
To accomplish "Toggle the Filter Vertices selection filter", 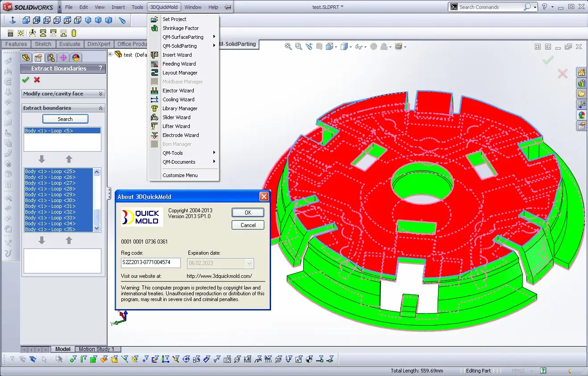I will [x=73, y=359].
